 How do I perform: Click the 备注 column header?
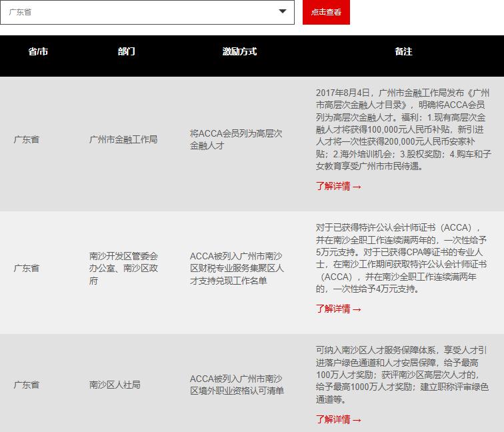click(x=403, y=51)
